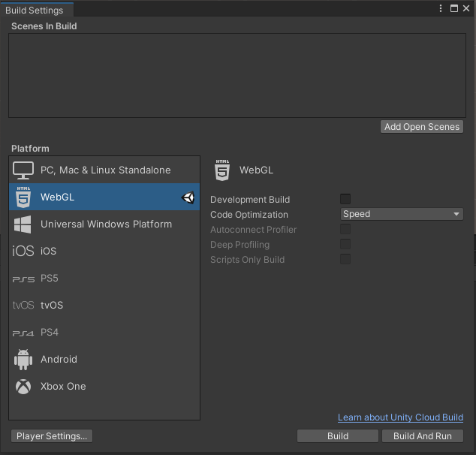Viewport: 476px width, 455px height.
Task: Check the Scripts Only Build option
Action: coord(345,259)
